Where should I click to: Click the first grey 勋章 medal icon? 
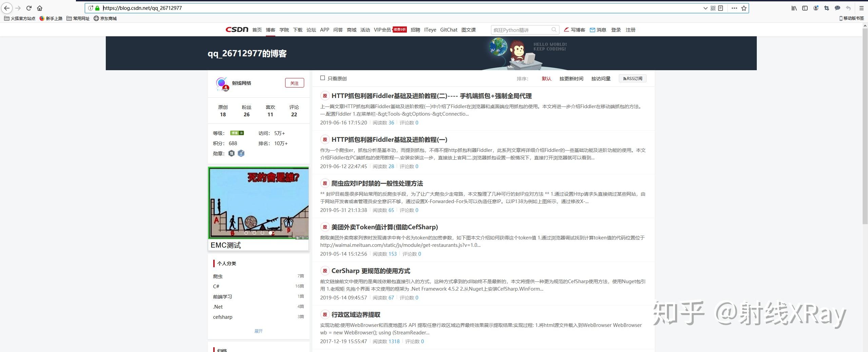(232, 153)
